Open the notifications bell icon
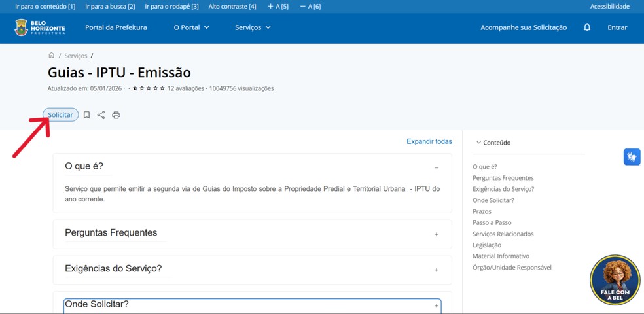This screenshot has width=644, height=314. (587, 27)
